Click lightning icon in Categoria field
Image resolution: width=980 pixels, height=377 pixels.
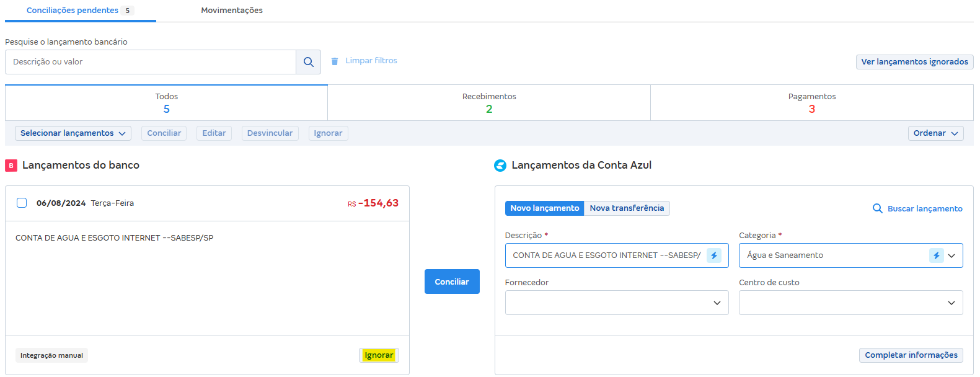tap(936, 255)
